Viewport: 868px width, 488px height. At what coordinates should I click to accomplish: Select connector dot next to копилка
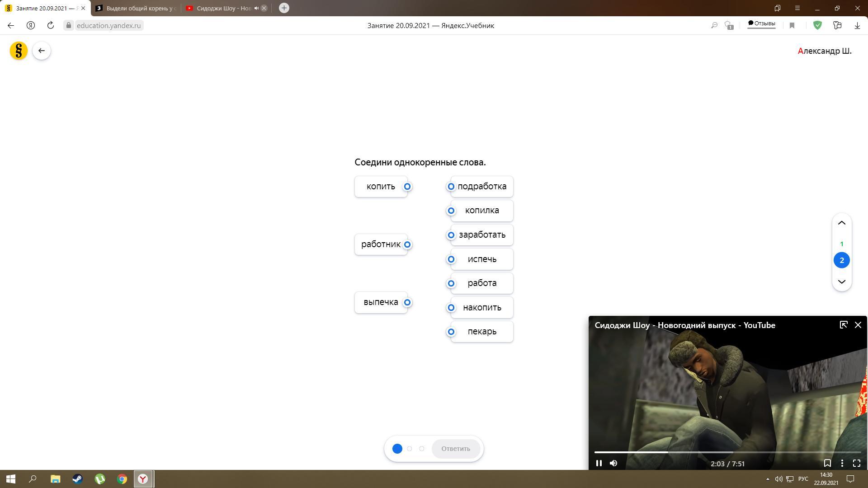[x=451, y=211]
